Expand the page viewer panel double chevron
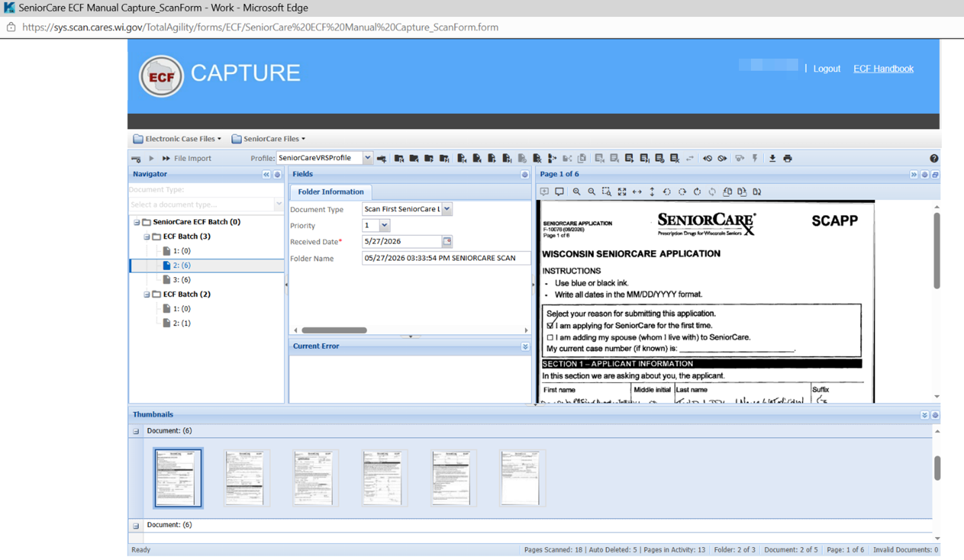 coord(914,175)
